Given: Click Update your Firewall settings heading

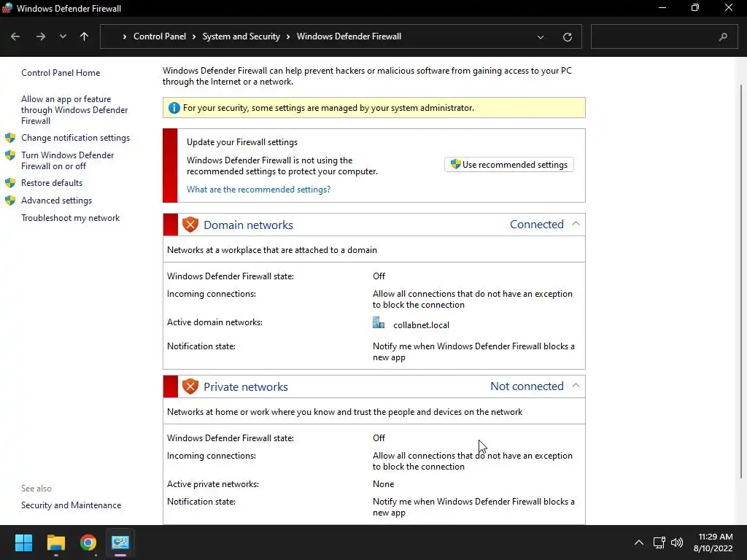Looking at the screenshot, I should coord(242,142).
